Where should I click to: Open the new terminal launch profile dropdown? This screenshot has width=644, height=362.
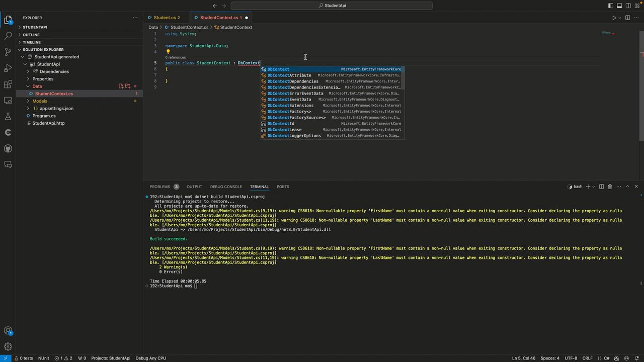[594, 187]
